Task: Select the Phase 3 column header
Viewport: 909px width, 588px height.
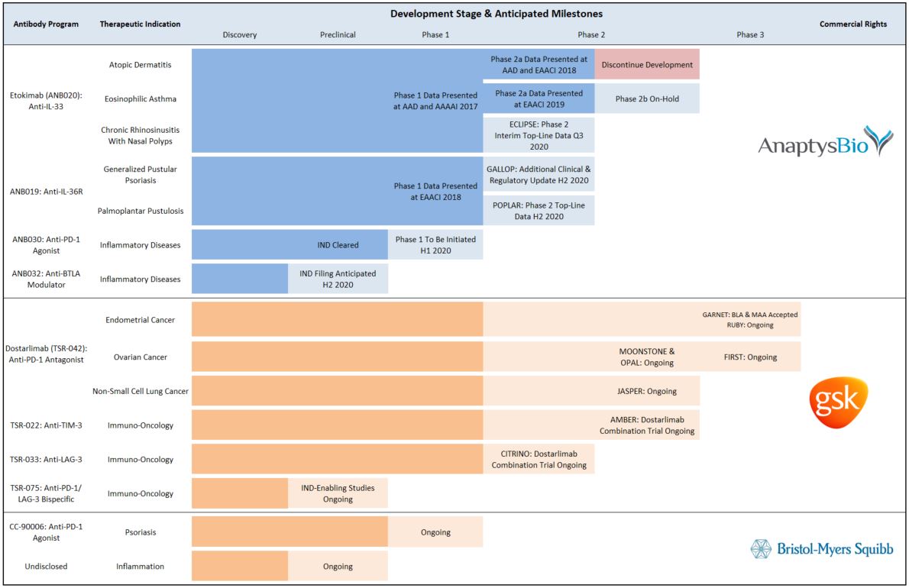Action: 750,34
